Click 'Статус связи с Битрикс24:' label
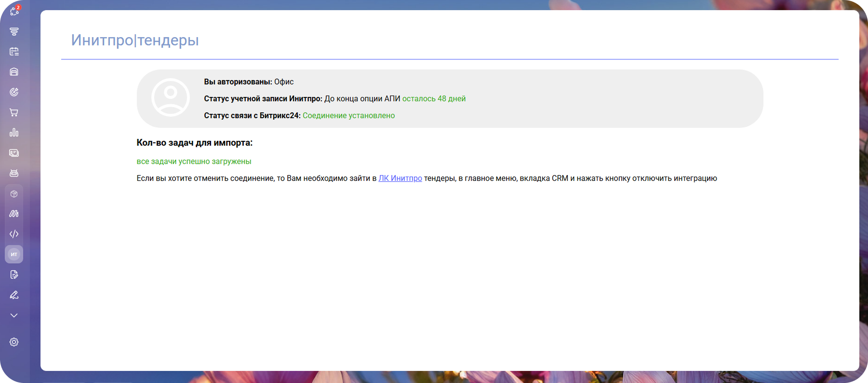This screenshot has width=868, height=383. pos(252,116)
